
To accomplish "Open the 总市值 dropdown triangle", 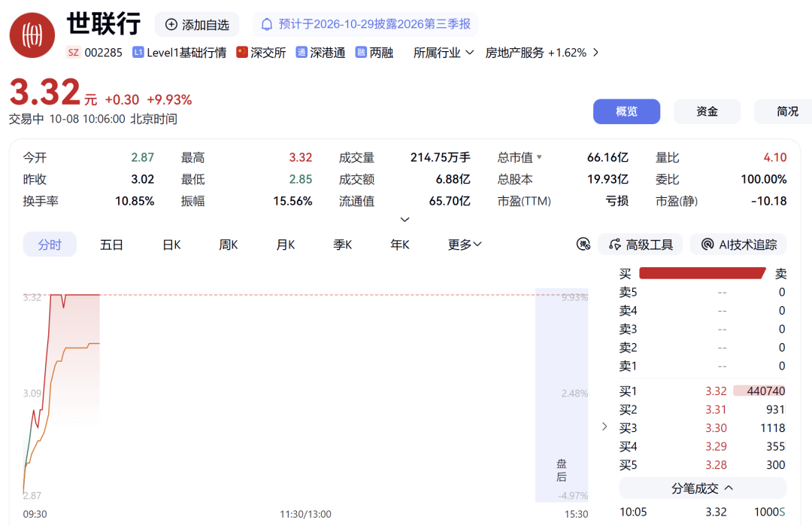I will coord(540,157).
